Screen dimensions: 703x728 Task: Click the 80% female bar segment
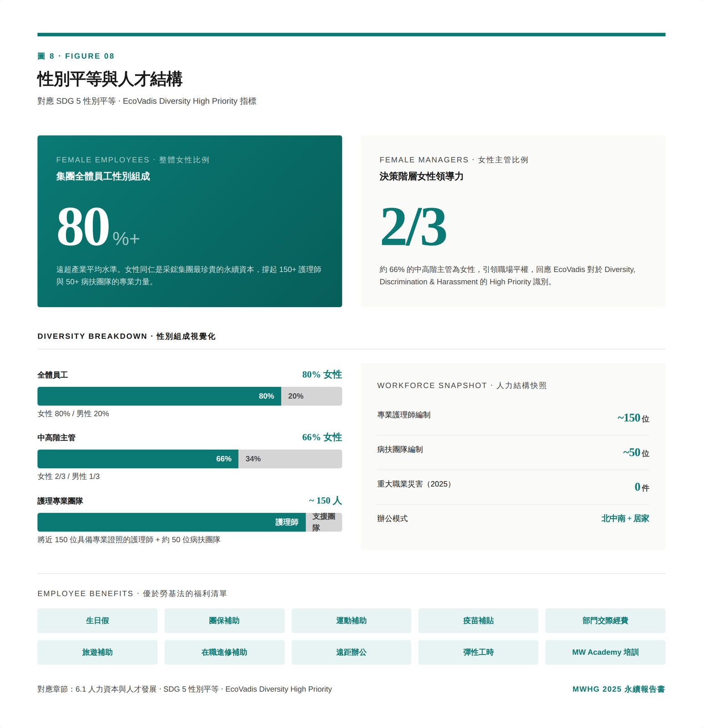click(x=159, y=396)
